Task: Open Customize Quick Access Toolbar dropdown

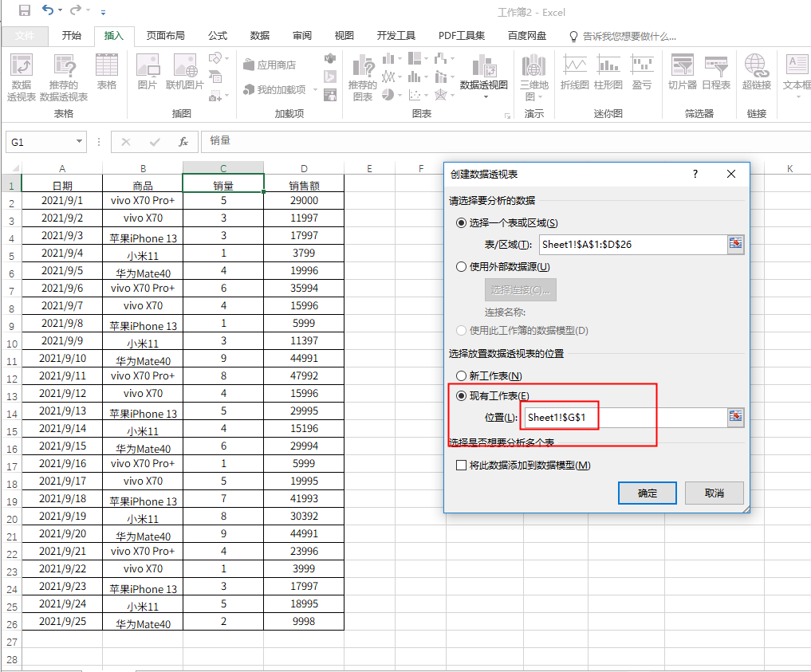Action: pyautogui.click(x=103, y=11)
